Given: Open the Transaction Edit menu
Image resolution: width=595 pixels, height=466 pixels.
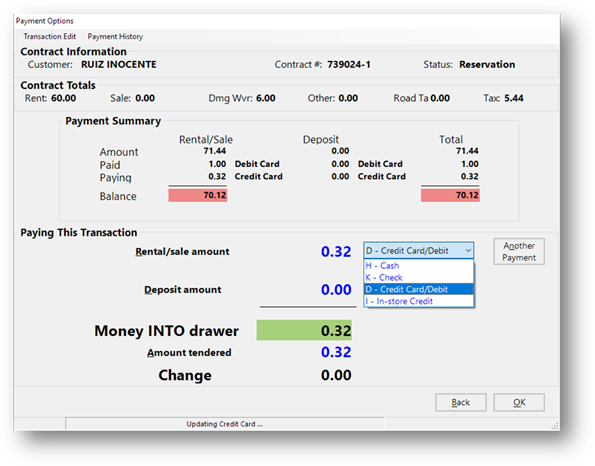Looking at the screenshot, I should (x=49, y=36).
